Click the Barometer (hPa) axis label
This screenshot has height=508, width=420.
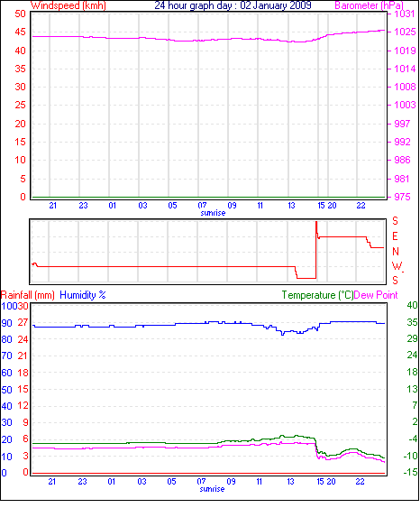[370, 5]
